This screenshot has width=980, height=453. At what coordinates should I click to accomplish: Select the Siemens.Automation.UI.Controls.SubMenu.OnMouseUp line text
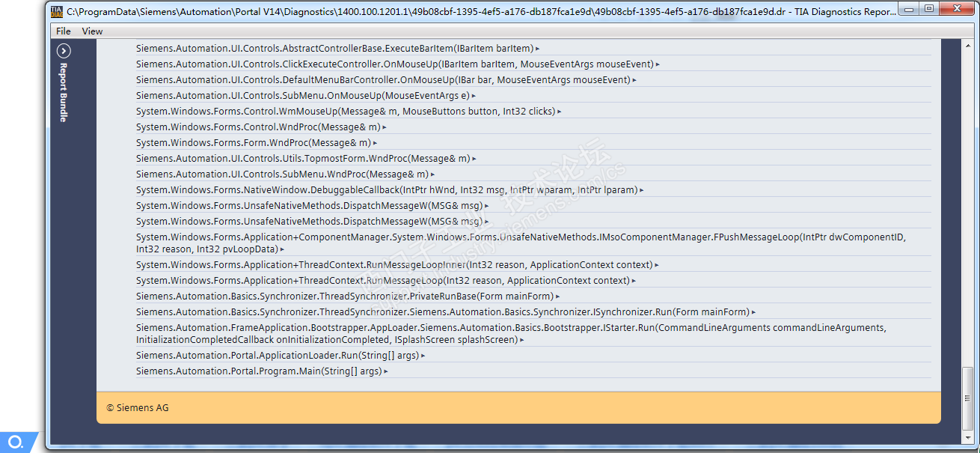click(303, 96)
